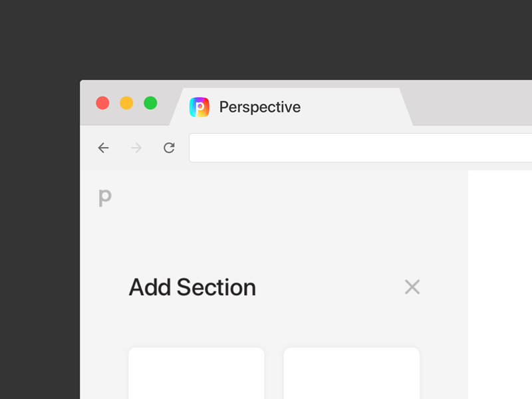This screenshot has width=532, height=399.
Task: Select the Perspective browser tab title
Action: [x=259, y=107]
